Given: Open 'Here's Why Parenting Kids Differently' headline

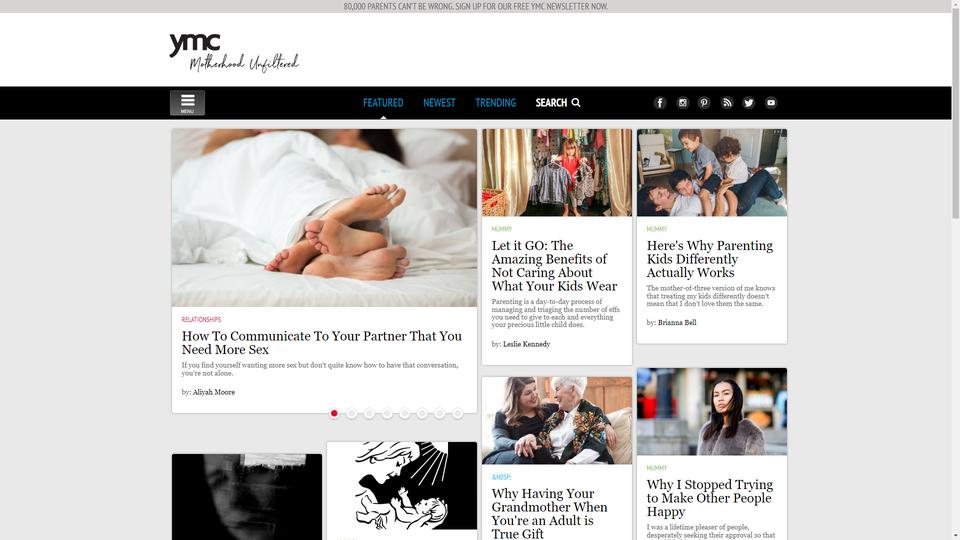Looking at the screenshot, I should [x=710, y=259].
